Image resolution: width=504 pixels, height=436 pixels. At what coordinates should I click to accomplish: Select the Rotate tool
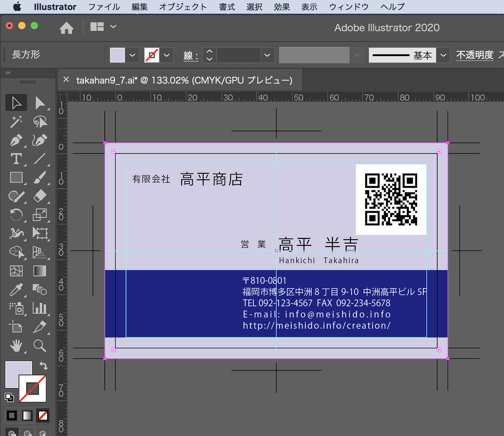point(16,214)
